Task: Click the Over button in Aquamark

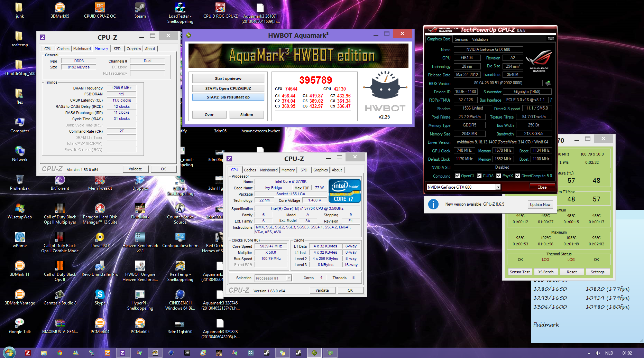Action: (x=209, y=115)
